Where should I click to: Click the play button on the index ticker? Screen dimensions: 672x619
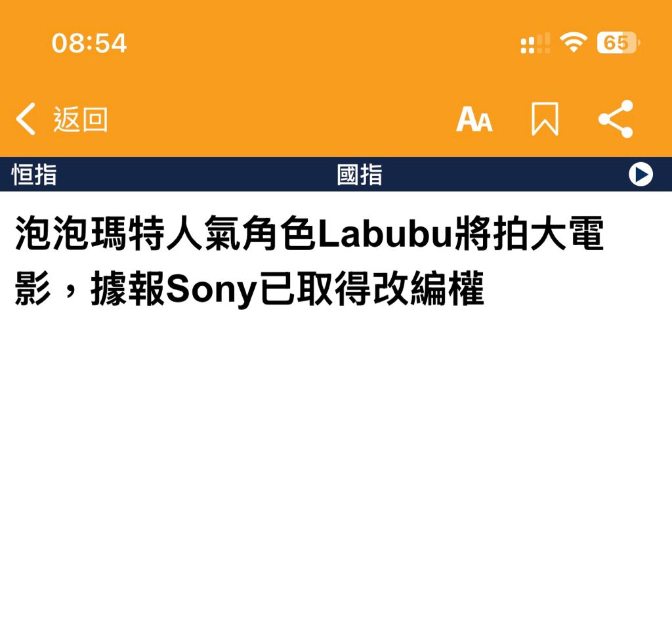click(x=640, y=175)
